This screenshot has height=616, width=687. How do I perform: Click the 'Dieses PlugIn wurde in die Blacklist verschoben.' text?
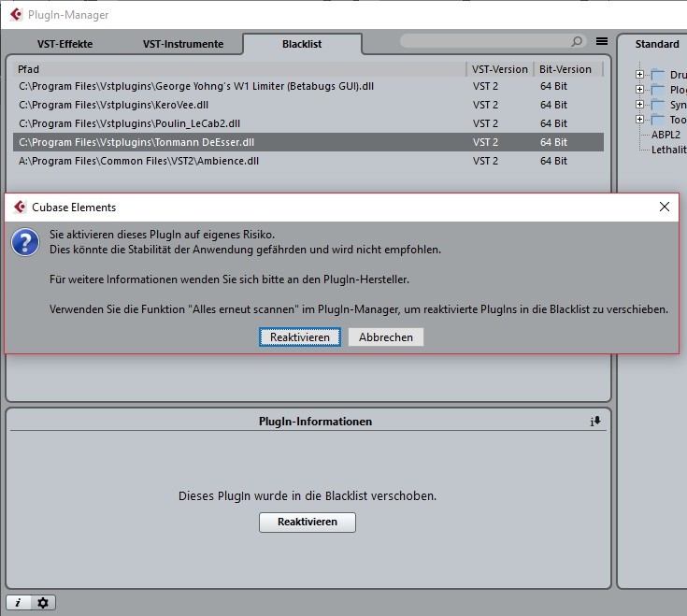308,495
